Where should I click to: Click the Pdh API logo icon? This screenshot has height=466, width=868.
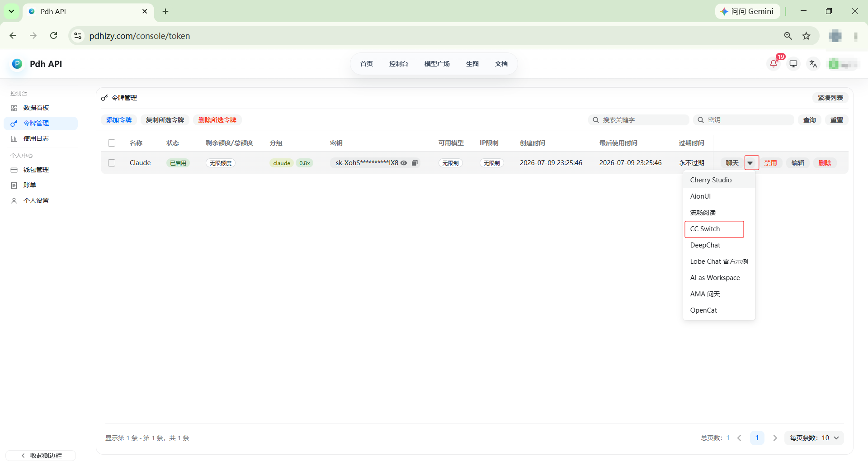(17, 64)
